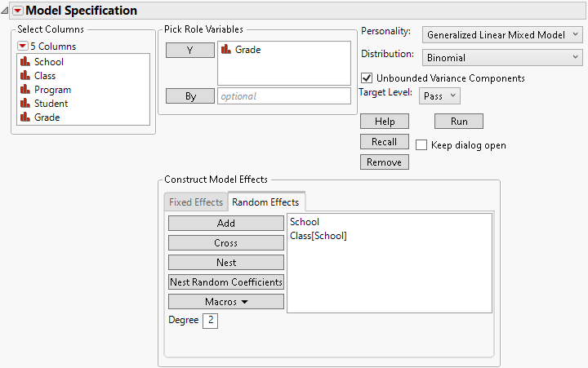Click the Program column nominal icon

pos(25,90)
